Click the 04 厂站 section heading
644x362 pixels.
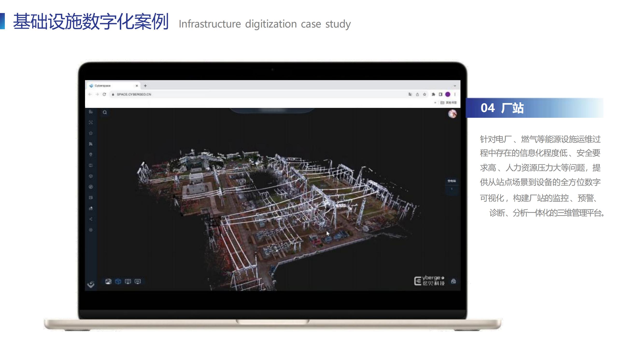tap(502, 108)
